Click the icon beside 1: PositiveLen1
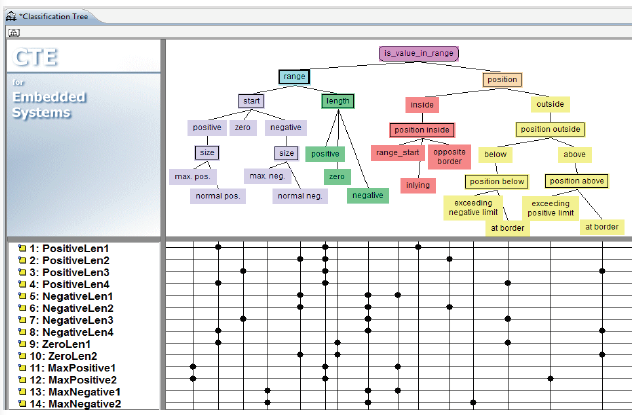 (22, 248)
